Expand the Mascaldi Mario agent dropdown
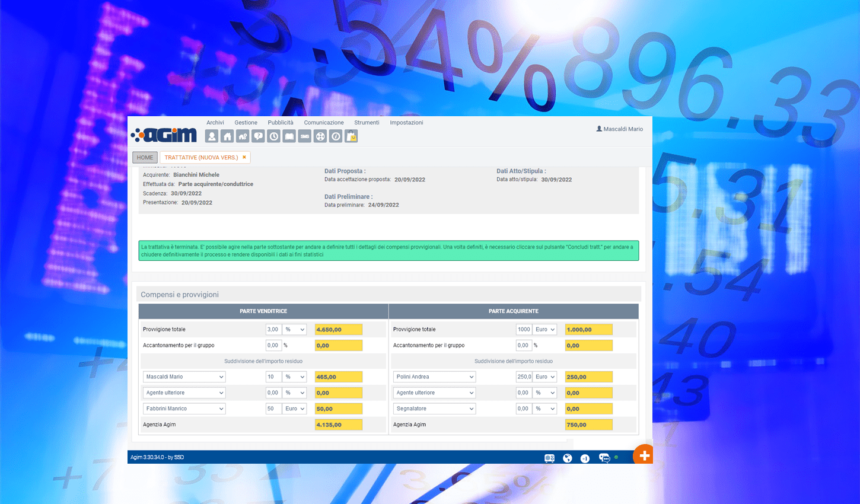The height and width of the screenshot is (504, 860). coord(184,377)
